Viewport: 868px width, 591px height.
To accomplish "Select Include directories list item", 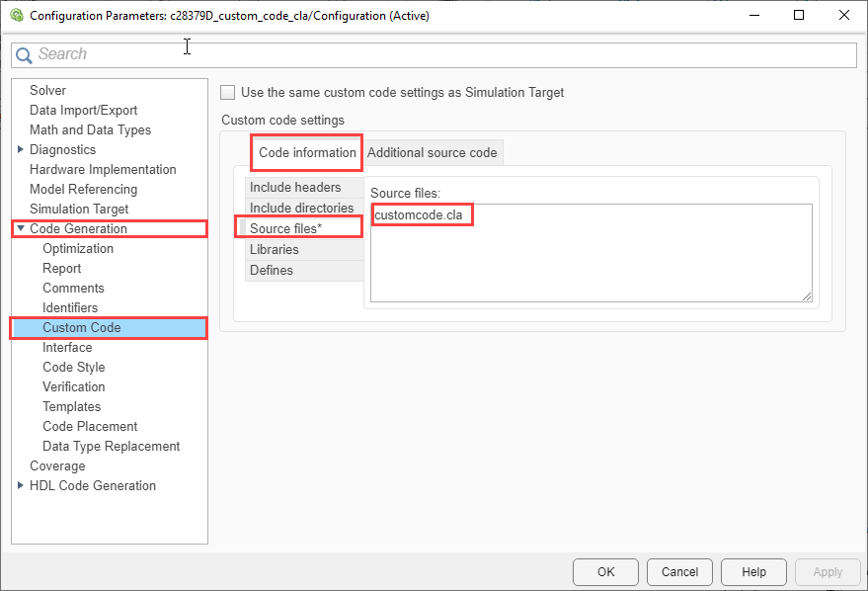I will click(x=301, y=208).
